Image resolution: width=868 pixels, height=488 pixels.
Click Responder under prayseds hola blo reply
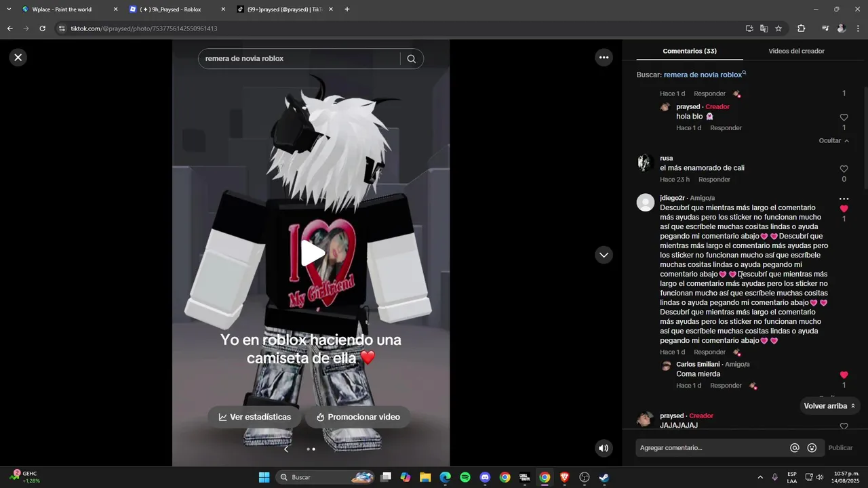(726, 128)
